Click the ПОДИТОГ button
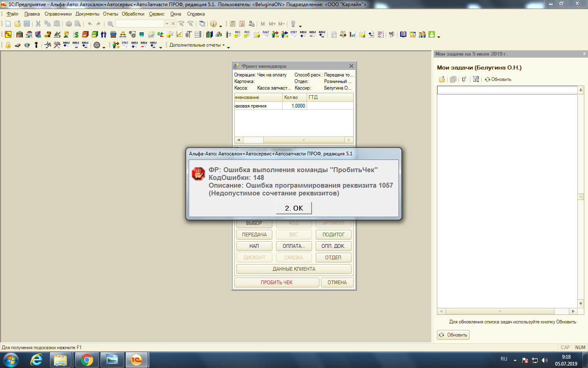Image resolution: width=588 pixels, height=368 pixels. click(x=334, y=235)
